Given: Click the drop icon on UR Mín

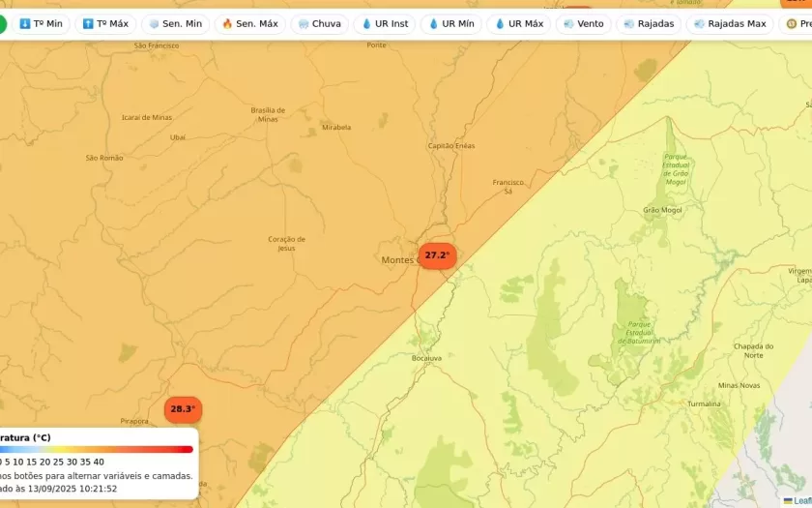Looking at the screenshot, I should pyautogui.click(x=433, y=24).
